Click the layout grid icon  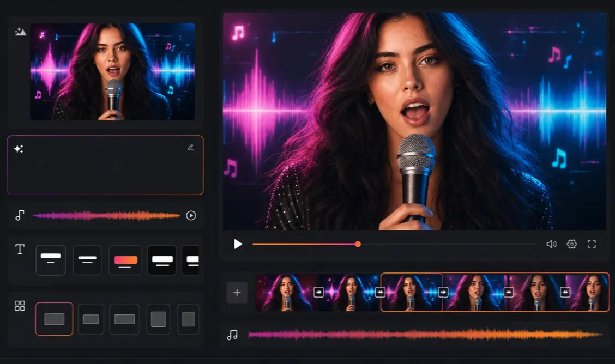point(20,306)
